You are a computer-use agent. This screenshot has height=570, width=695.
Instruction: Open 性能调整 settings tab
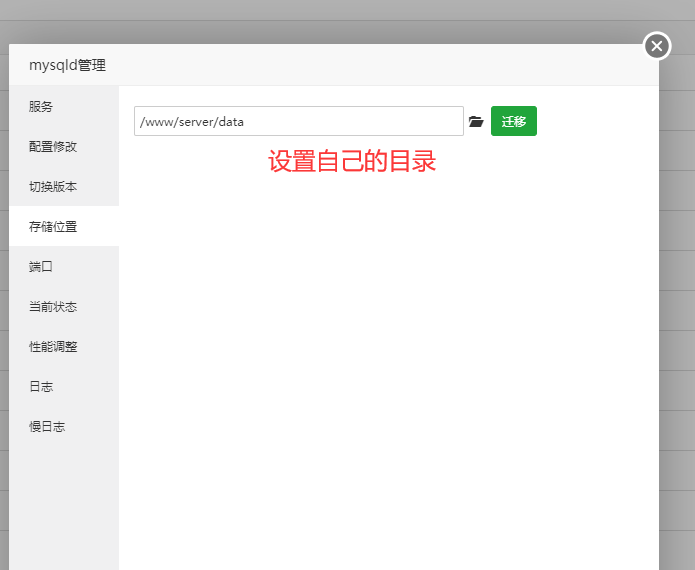pyautogui.click(x=64, y=346)
